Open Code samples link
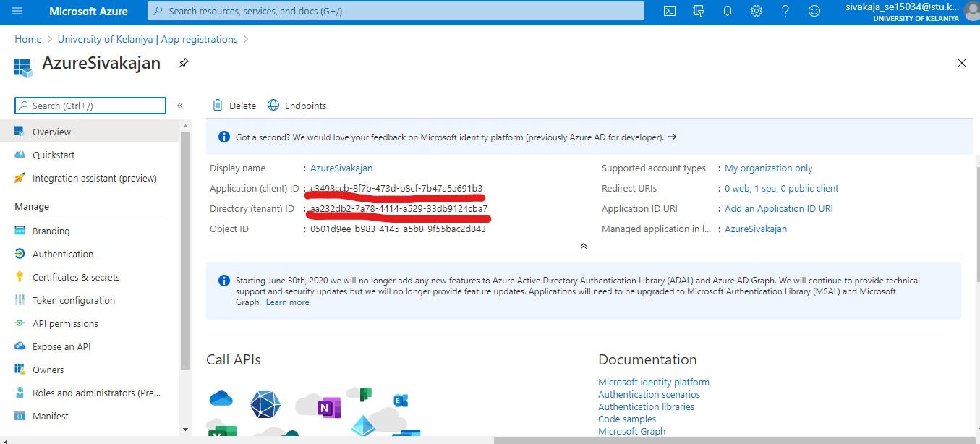980x444 pixels. pos(627,419)
